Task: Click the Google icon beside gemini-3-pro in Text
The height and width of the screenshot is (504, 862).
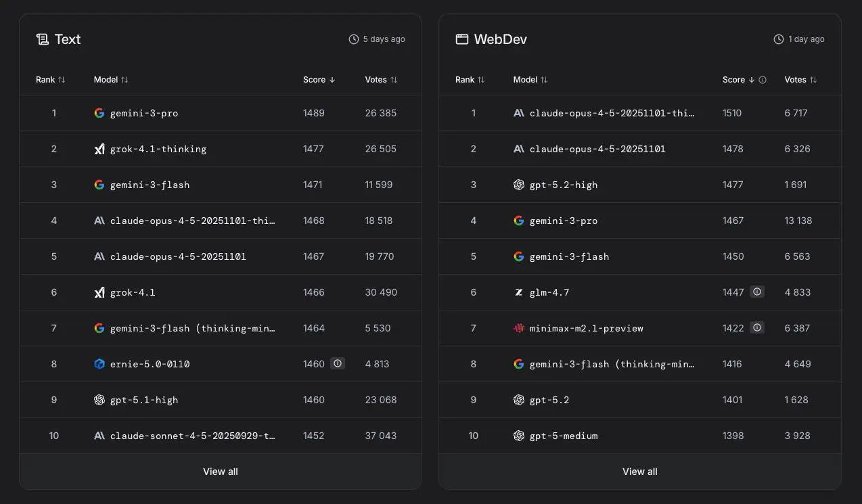Action: click(99, 113)
